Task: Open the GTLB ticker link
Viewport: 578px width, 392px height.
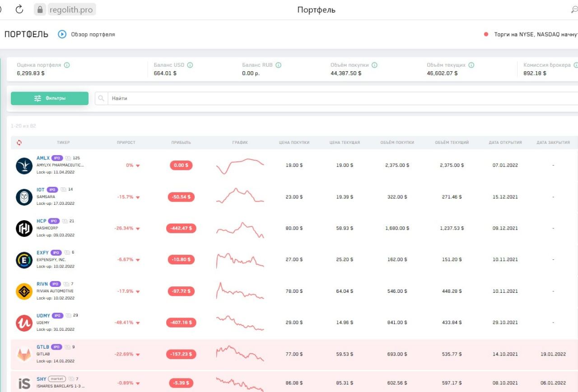Action: tap(42, 347)
